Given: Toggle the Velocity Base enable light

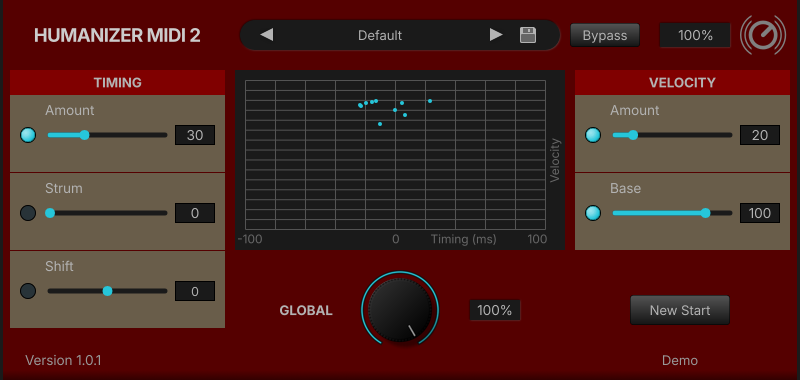Looking at the screenshot, I should [593, 213].
